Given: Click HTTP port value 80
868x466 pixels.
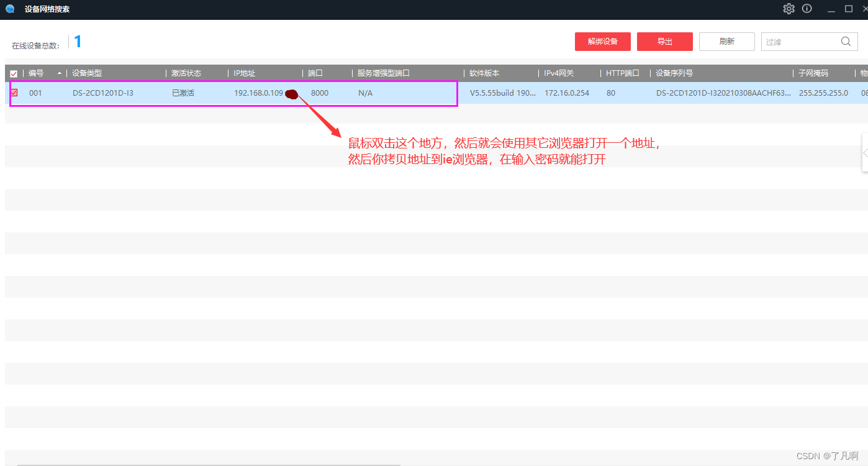Looking at the screenshot, I should point(611,93).
